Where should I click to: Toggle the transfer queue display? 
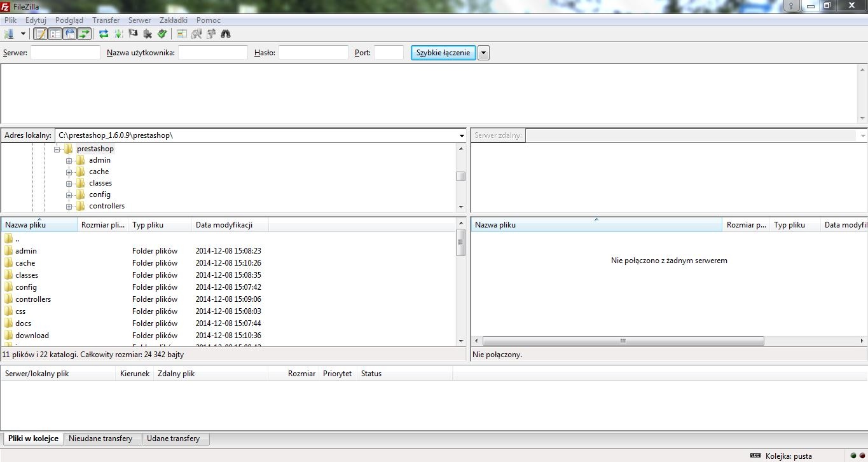85,34
